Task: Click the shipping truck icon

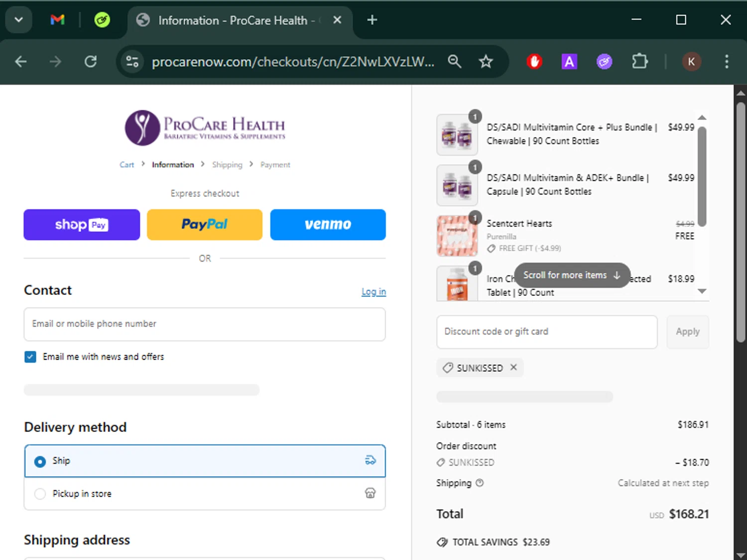Action: 370,460
